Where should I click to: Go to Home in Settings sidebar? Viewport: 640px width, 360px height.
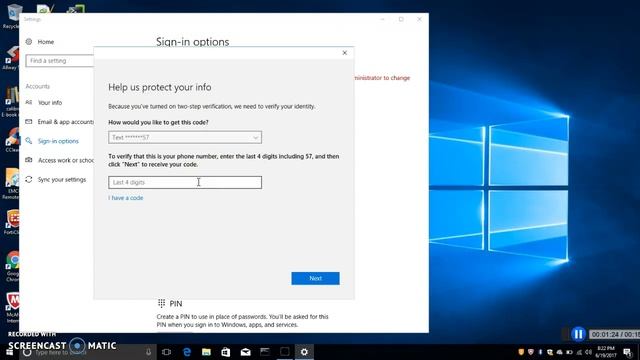46,42
